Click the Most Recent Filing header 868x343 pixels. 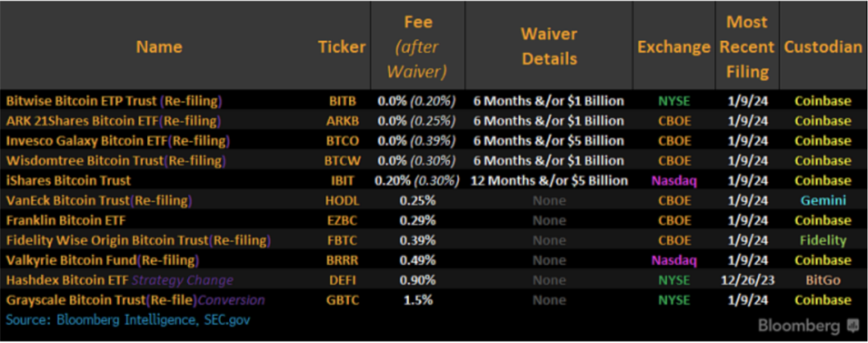click(x=747, y=47)
